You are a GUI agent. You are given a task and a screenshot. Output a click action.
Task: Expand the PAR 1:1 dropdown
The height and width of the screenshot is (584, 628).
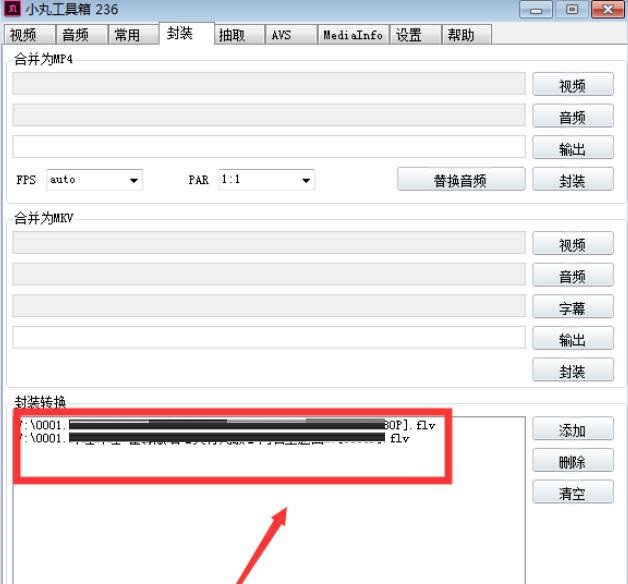point(267,180)
